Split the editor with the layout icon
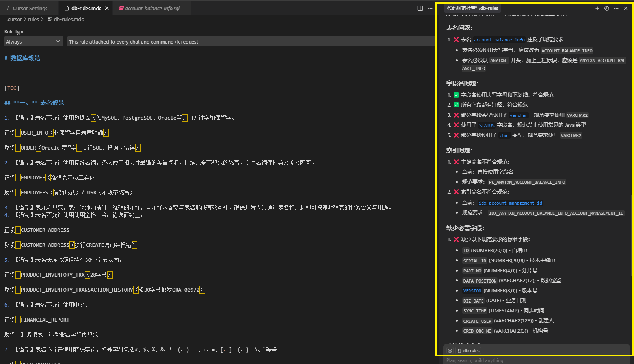 tap(420, 8)
